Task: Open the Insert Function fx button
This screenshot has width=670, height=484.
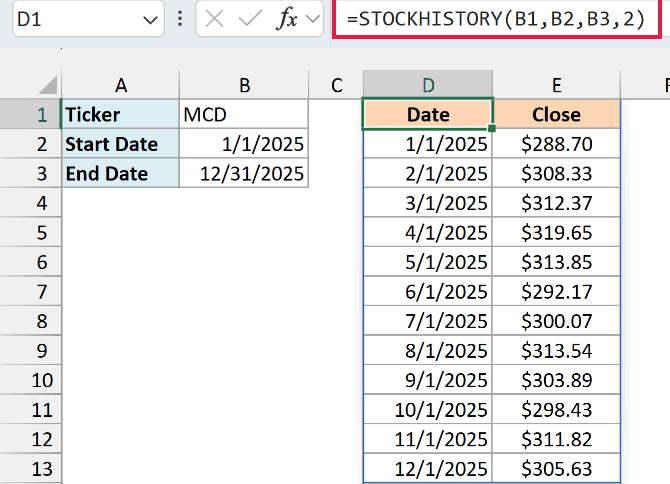Action: tap(287, 19)
